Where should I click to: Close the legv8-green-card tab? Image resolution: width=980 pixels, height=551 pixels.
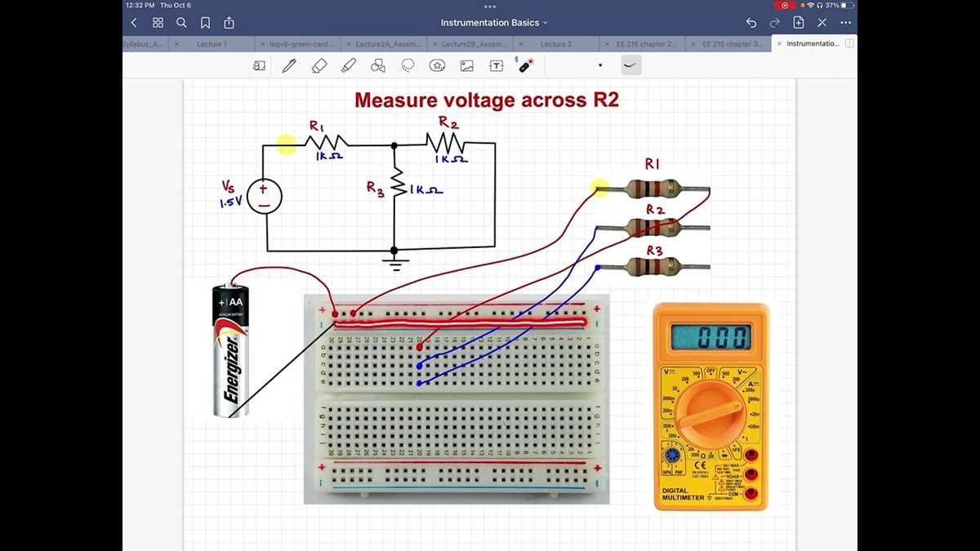tap(261, 44)
